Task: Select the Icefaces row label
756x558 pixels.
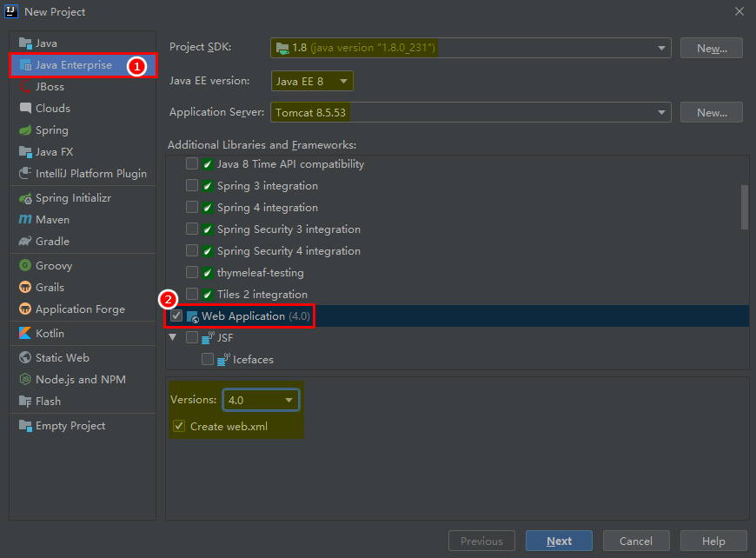Action: point(253,359)
